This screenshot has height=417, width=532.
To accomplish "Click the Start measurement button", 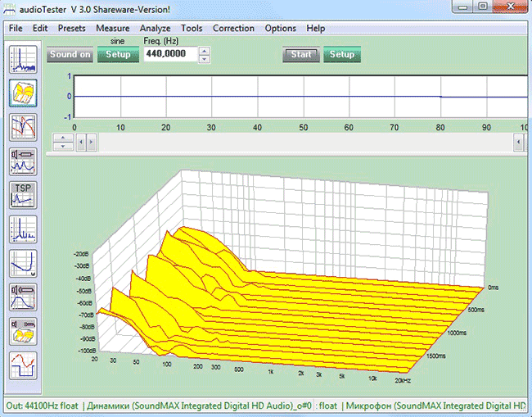I will (301, 55).
